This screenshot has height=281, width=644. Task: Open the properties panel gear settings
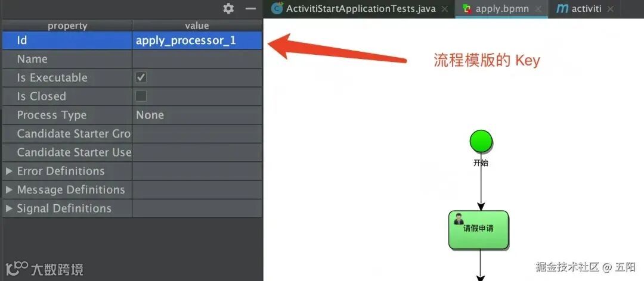[228, 8]
